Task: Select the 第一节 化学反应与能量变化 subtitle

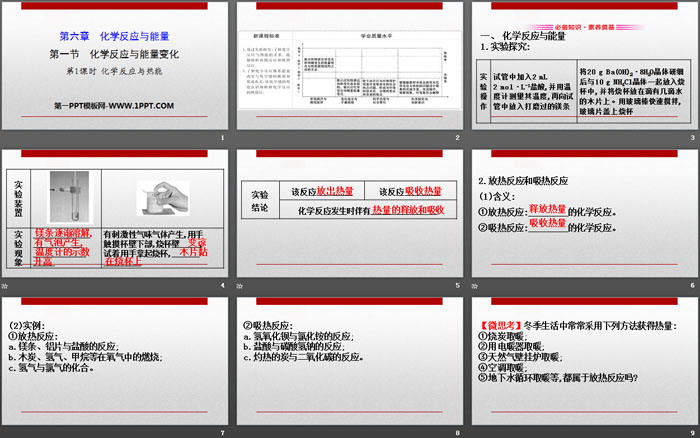Action: click(x=116, y=55)
